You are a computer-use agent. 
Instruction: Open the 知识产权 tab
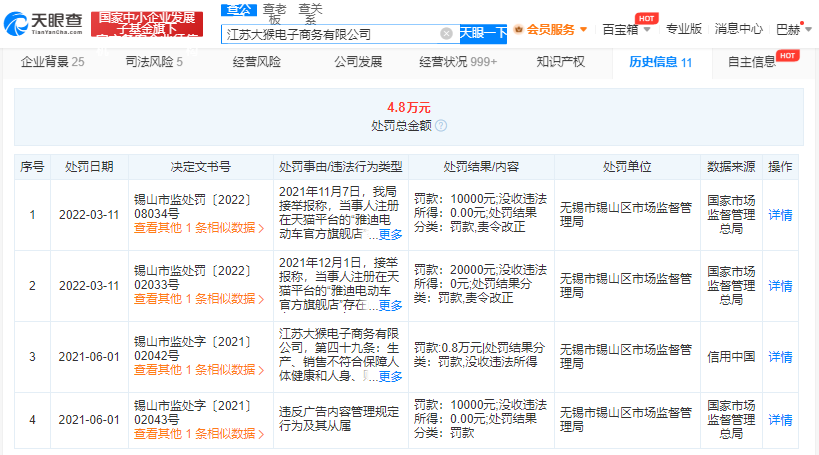pos(561,62)
